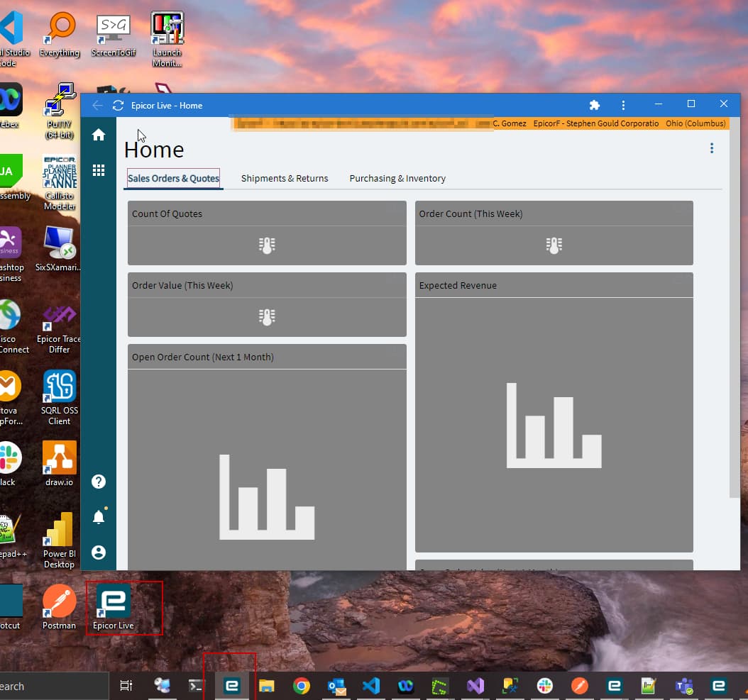
Task: Click the Help question mark icon
Action: [98, 481]
